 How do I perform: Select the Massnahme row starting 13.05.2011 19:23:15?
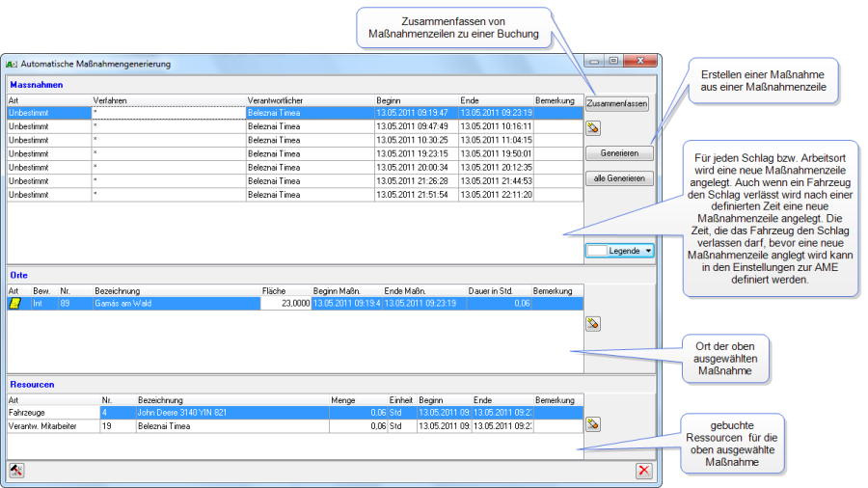click(289, 153)
